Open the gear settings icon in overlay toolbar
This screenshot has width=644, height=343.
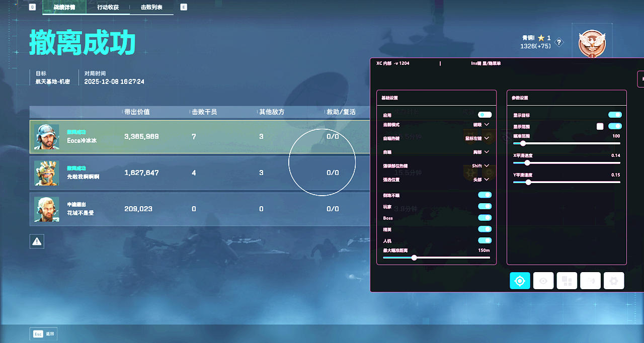click(613, 281)
